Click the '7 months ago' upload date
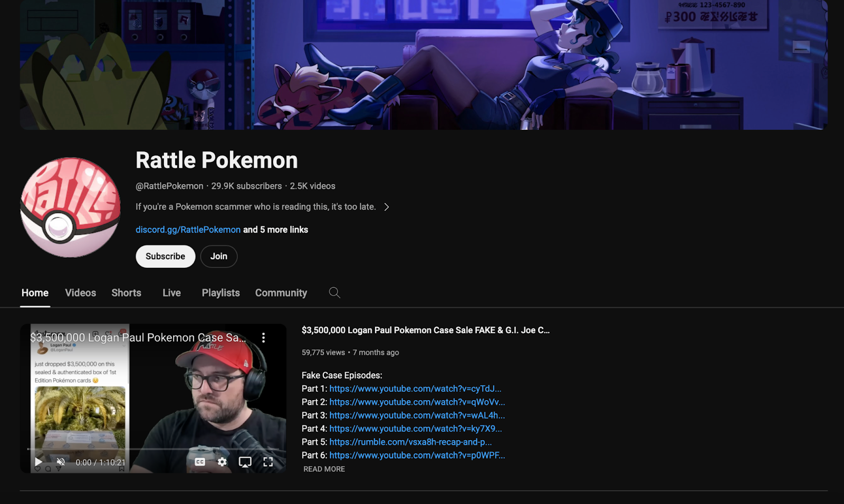The image size is (844, 504). (x=376, y=353)
